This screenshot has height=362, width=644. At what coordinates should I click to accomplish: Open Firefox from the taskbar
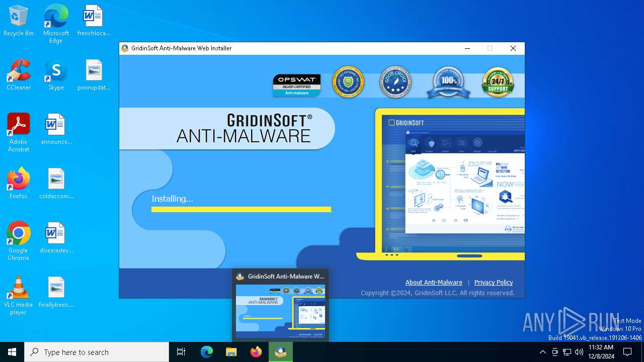[x=256, y=352]
